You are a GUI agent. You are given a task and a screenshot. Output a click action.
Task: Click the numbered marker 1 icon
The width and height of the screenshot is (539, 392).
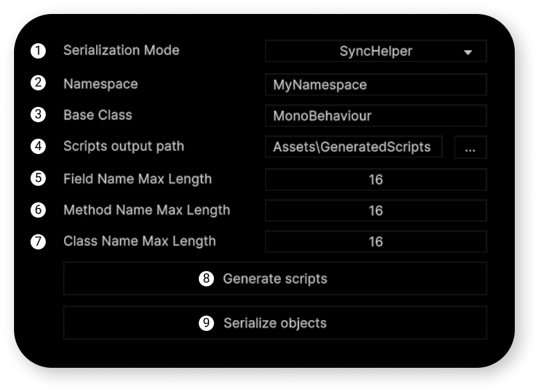point(38,51)
